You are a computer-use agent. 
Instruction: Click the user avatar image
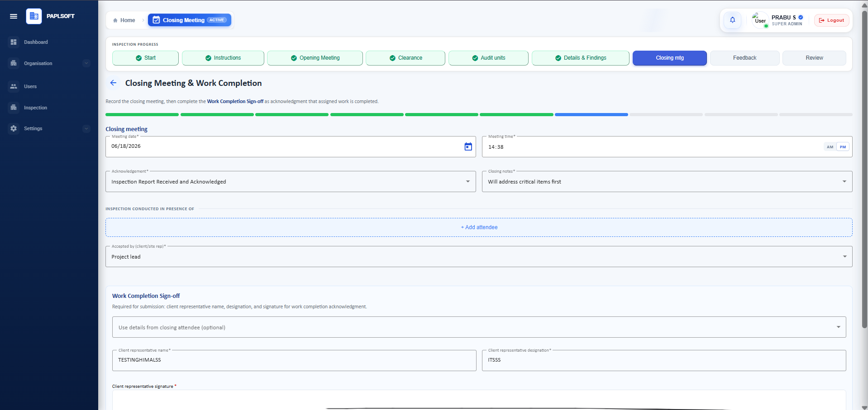[x=760, y=20]
